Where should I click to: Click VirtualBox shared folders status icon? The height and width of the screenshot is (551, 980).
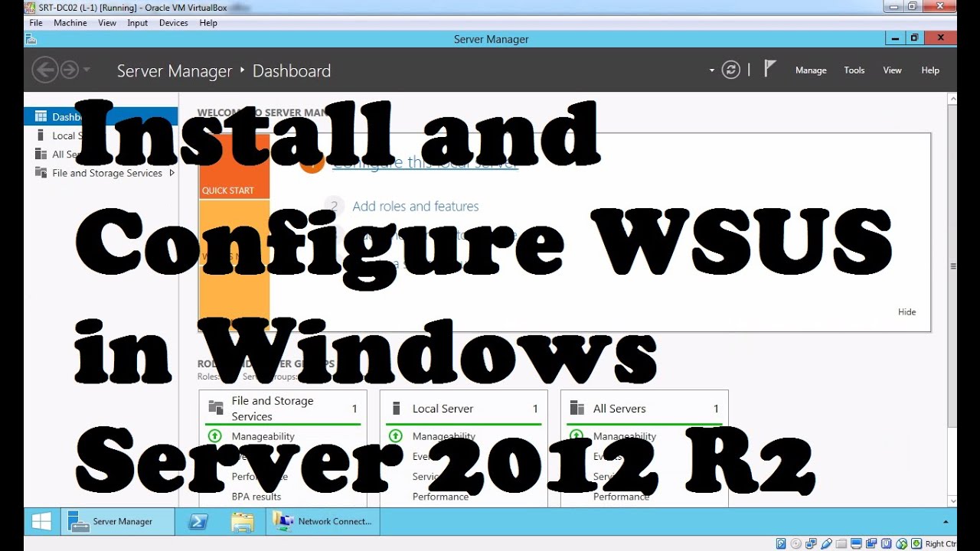click(x=841, y=543)
